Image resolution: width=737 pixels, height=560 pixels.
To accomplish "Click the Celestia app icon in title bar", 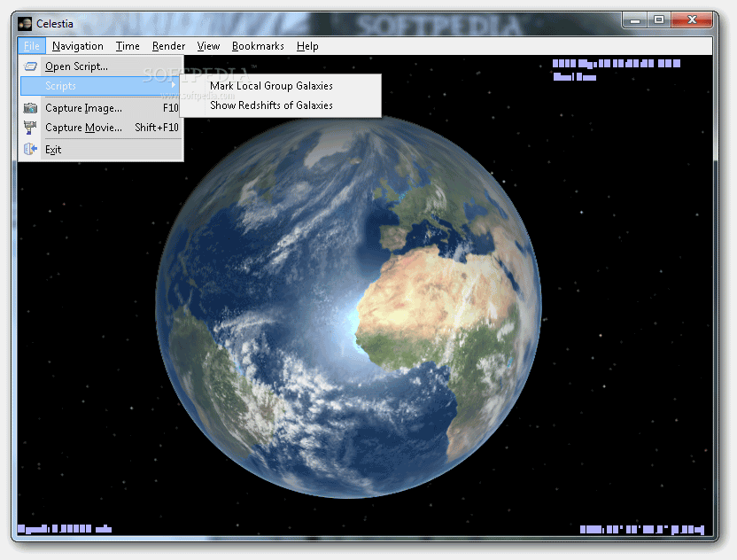I will click(25, 24).
